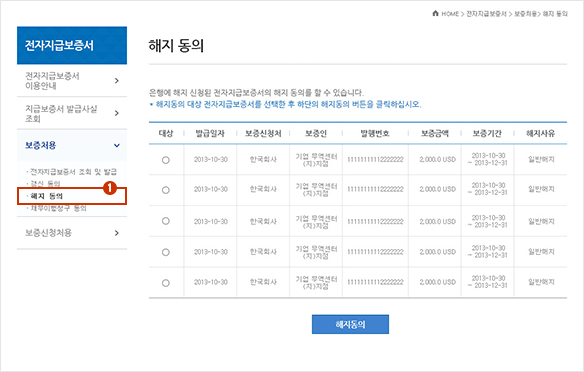Viewport: 584px width, 372px height.
Task: Expand 지급보증서 발급사실 조회 chevron
Action: pyautogui.click(x=117, y=113)
